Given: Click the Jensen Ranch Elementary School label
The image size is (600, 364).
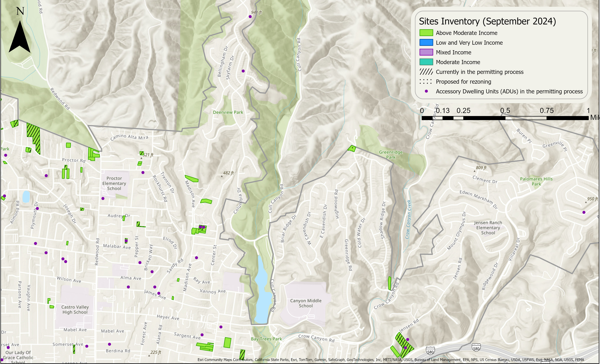Looking at the screenshot, I should pyautogui.click(x=488, y=228).
